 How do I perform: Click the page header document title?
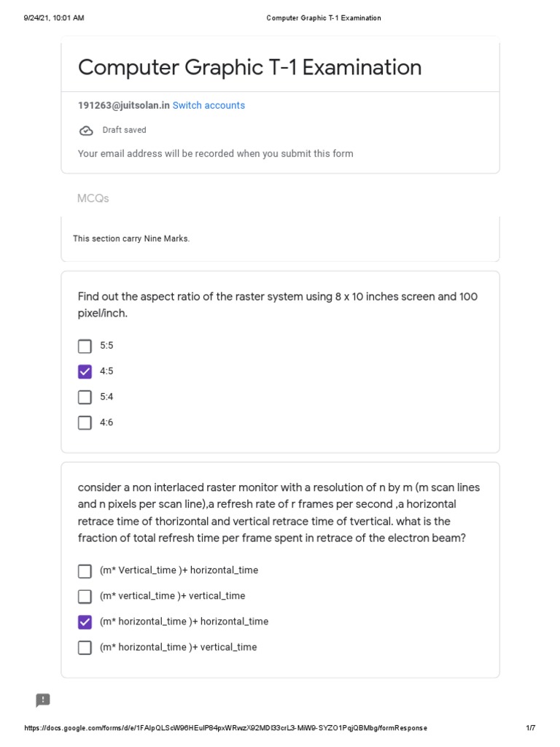tap(324, 18)
